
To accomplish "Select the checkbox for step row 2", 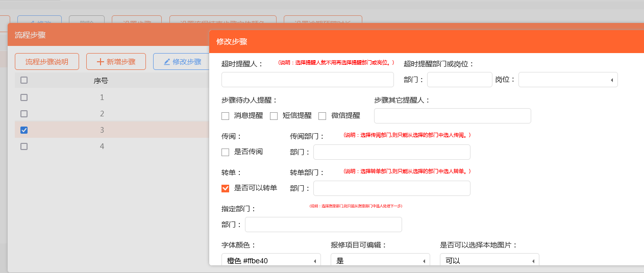I will (x=24, y=114).
